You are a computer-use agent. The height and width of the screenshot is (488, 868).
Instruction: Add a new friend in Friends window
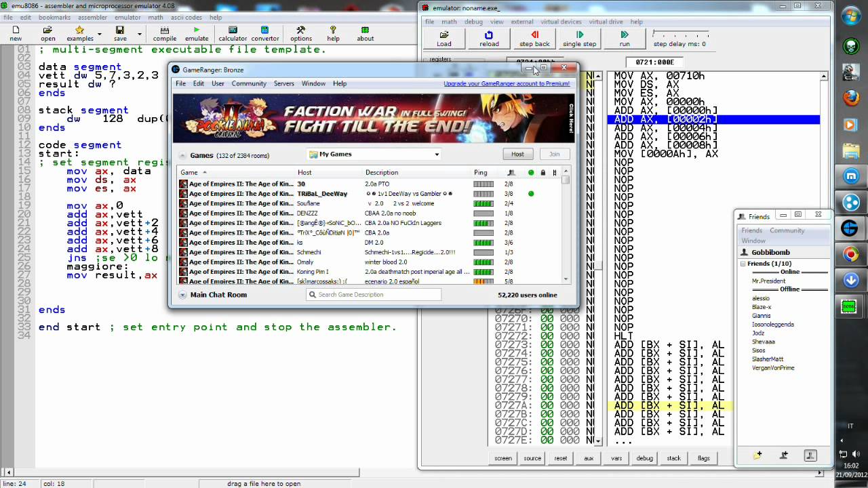pyautogui.click(x=784, y=455)
